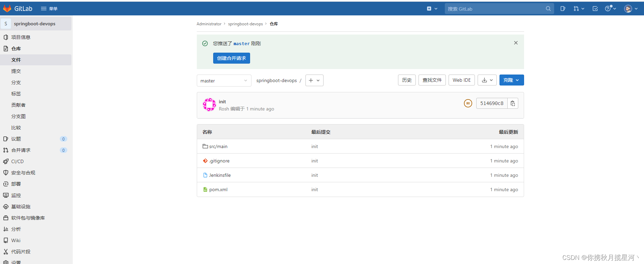The image size is (644, 264).
Task: Open 仓库 section in the sidebar
Action: pos(36,49)
